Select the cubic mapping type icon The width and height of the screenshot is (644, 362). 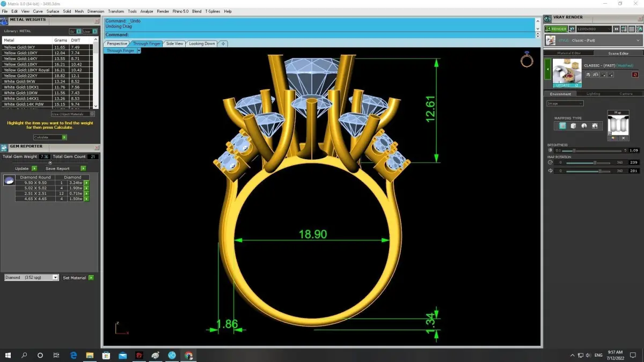coord(573,125)
